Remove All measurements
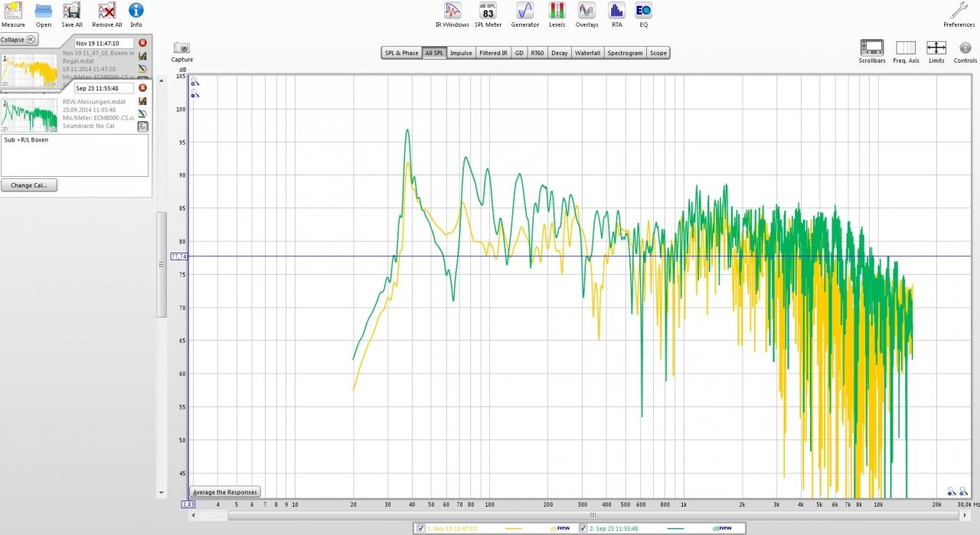The width and height of the screenshot is (980, 535). click(x=107, y=14)
